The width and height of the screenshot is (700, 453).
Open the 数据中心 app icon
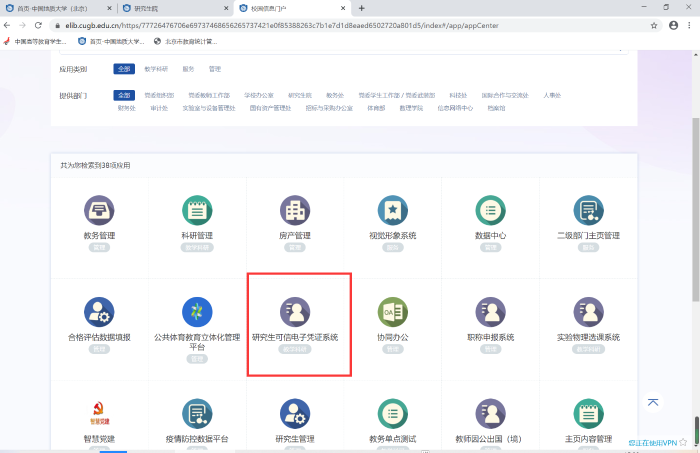pos(490,210)
